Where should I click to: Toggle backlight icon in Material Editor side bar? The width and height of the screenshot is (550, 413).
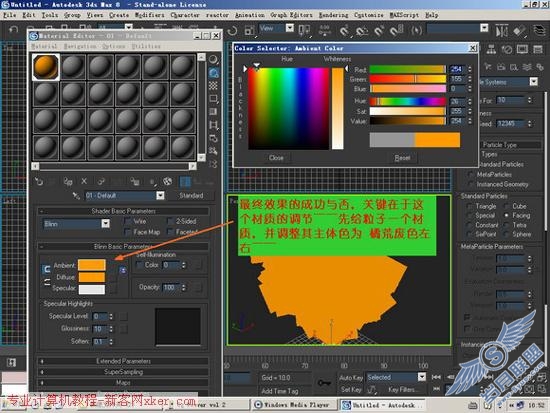click(213, 73)
